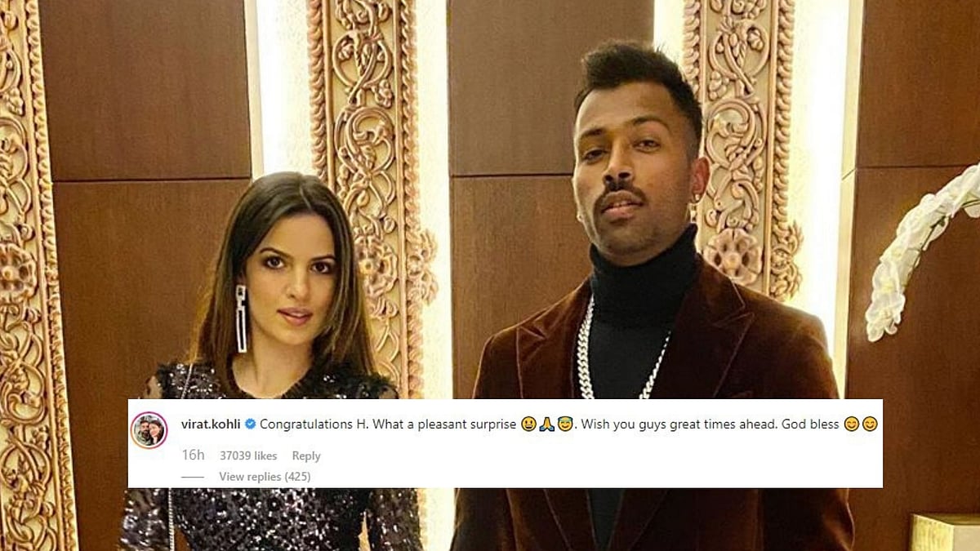This screenshot has height=551, width=980.
Task: Open the 37039 likes list
Action: click(x=248, y=455)
